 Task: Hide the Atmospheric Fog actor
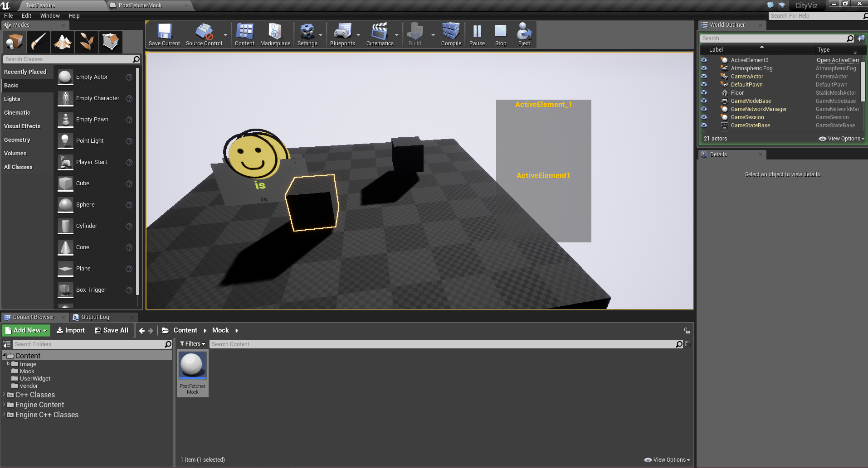click(x=704, y=68)
